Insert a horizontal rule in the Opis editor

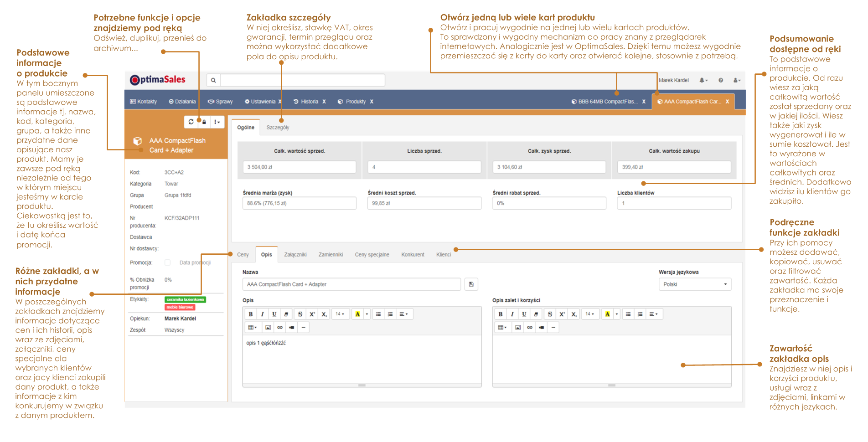coord(304,327)
